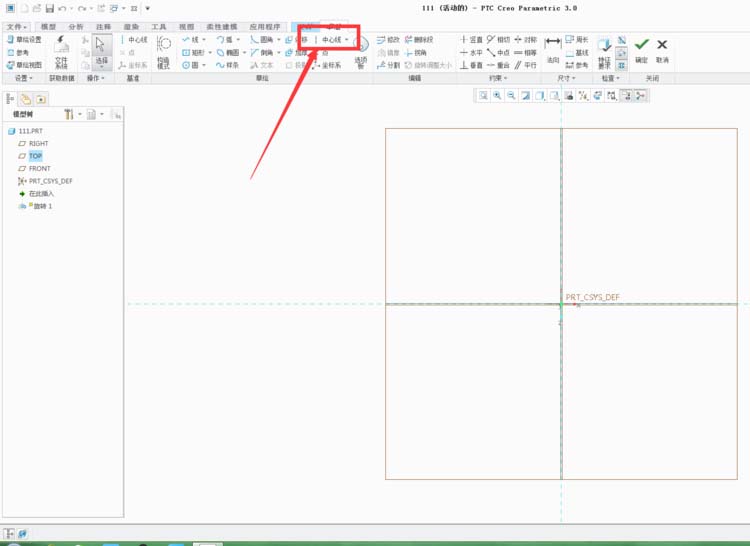The height and width of the screenshot is (546, 750).
Task: Open 矩形 rectangle tool dropdown arrow
Action: (x=210, y=53)
